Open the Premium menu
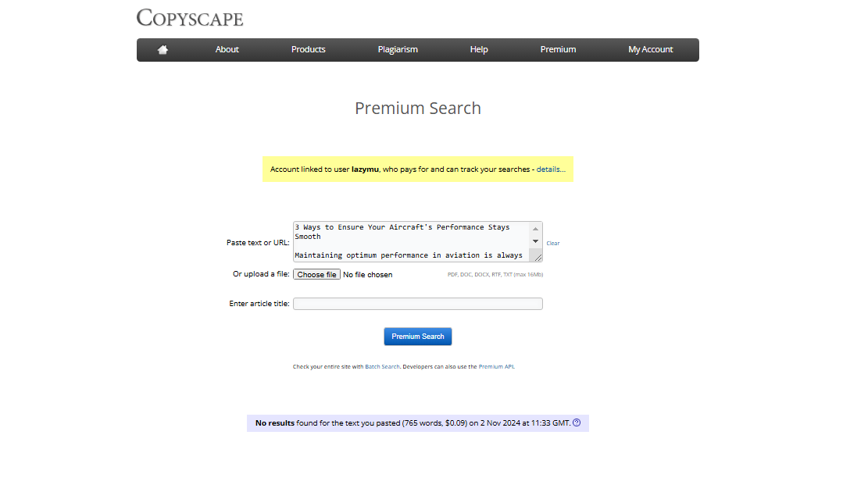This screenshot has height=492, width=868. point(558,49)
